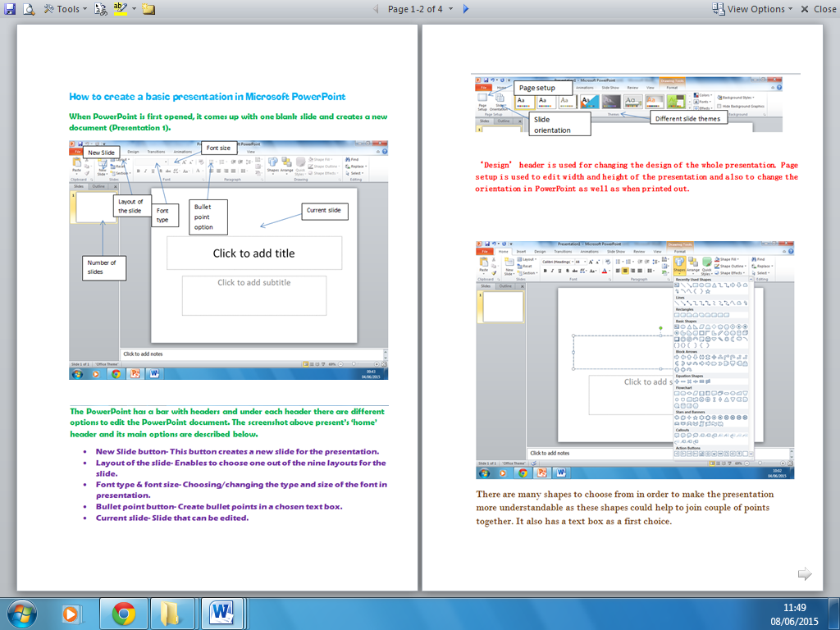The width and height of the screenshot is (840, 630).
Task: Click the Research lookup icon
Action: coord(100,8)
